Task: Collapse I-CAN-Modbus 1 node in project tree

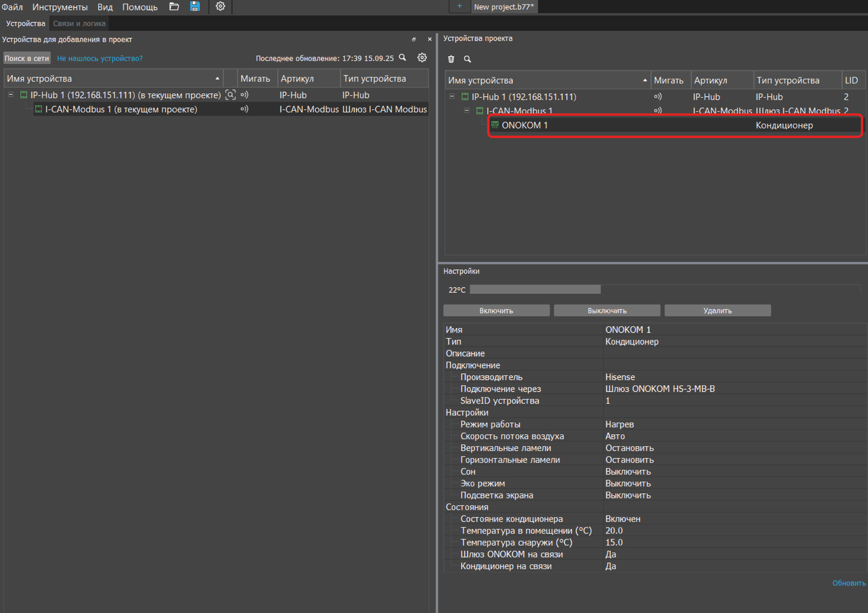Action: [x=467, y=110]
